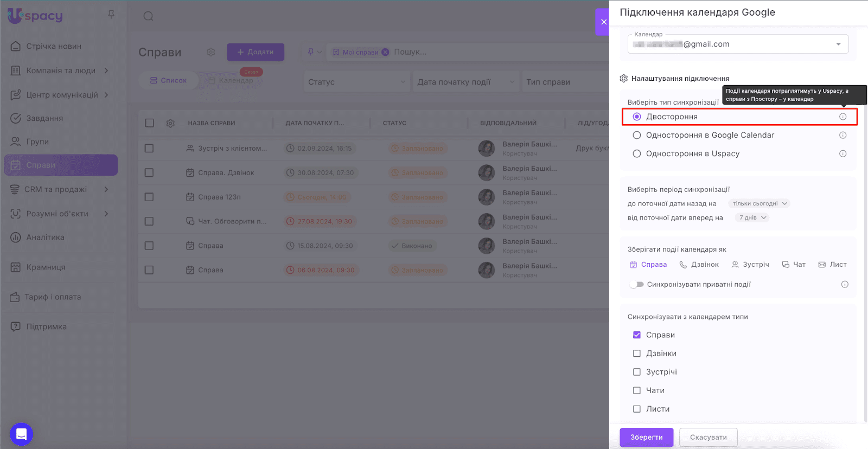Select Зустріч as saved event type

(x=750, y=265)
